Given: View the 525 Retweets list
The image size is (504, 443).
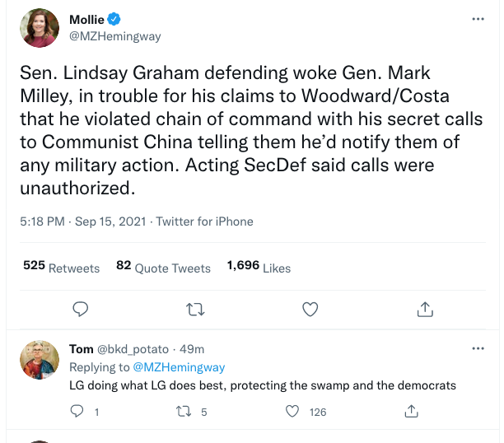Looking at the screenshot, I should coord(61,267).
